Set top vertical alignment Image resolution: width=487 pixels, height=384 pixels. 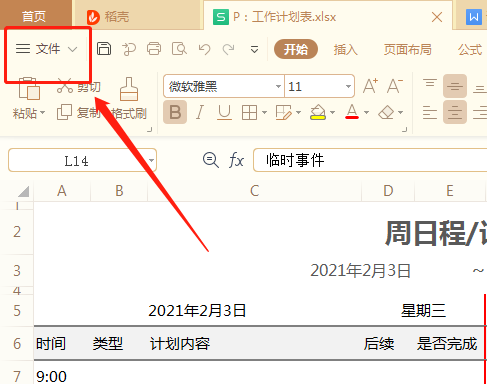[430, 83]
